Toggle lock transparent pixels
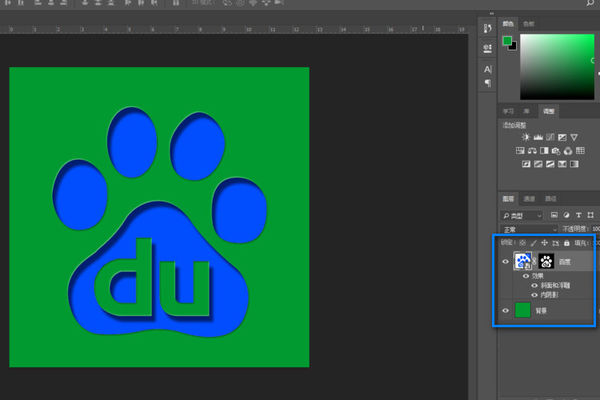 523,243
